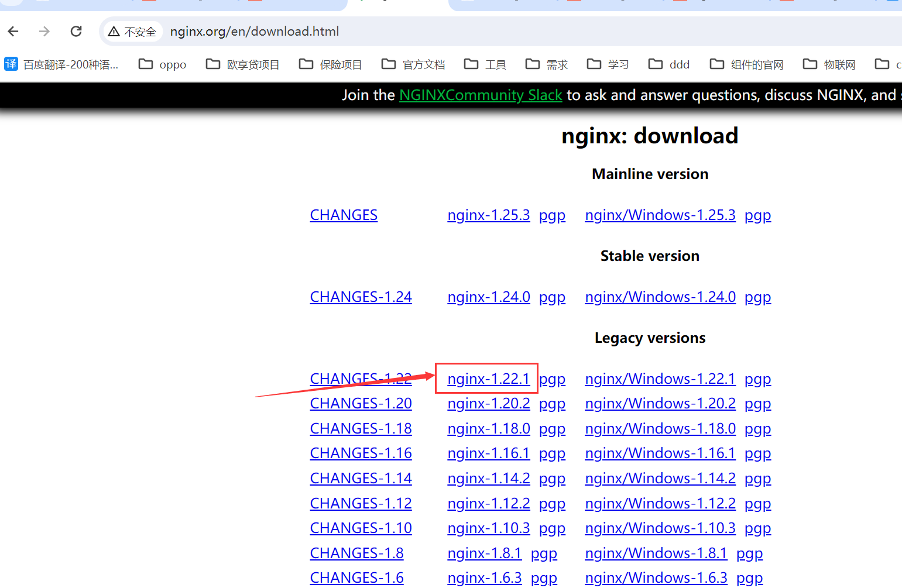The width and height of the screenshot is (902, 588).
Task: Open pgp signature next to nginx-1.25.3
Action: [x=552, y=216]
